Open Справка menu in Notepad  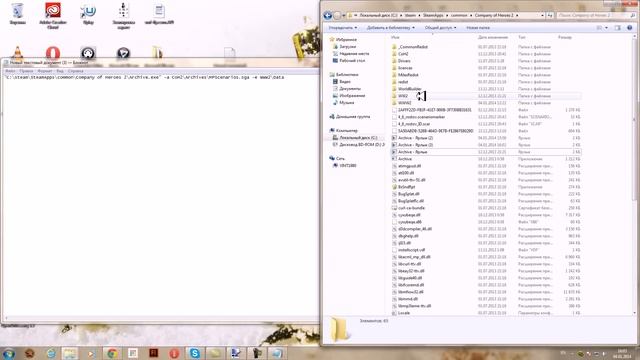tap(76, 71)
